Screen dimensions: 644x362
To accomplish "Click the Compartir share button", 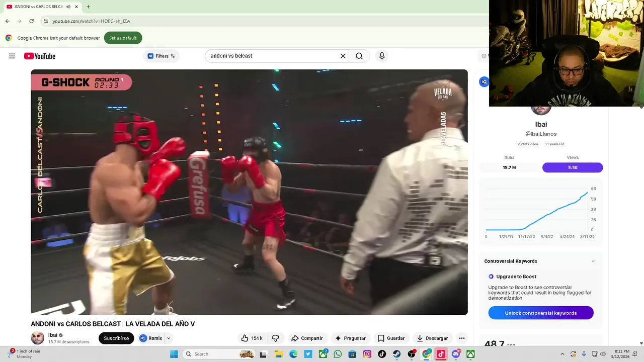I will point(307,338).
